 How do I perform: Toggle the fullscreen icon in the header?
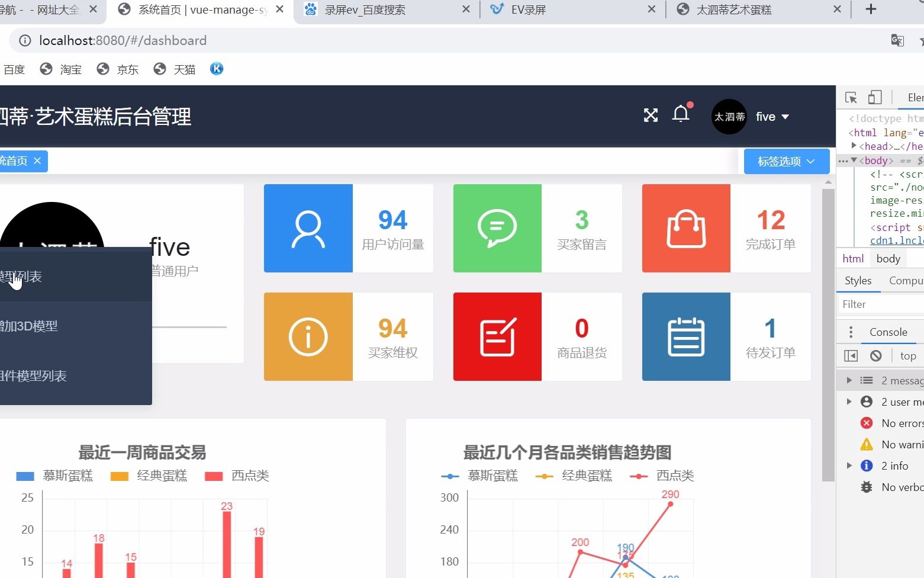pyautogui.click(x=651, y=115)
